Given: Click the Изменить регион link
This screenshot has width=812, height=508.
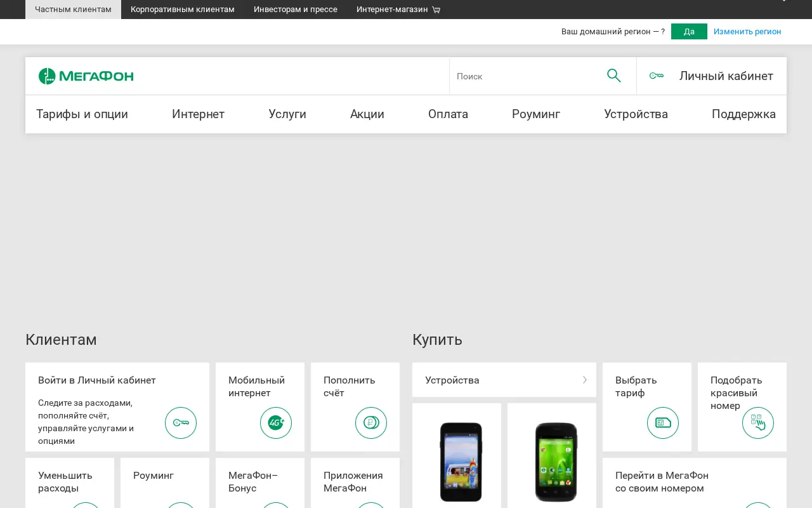Looking at the screenshot, I should click(747, 31).
